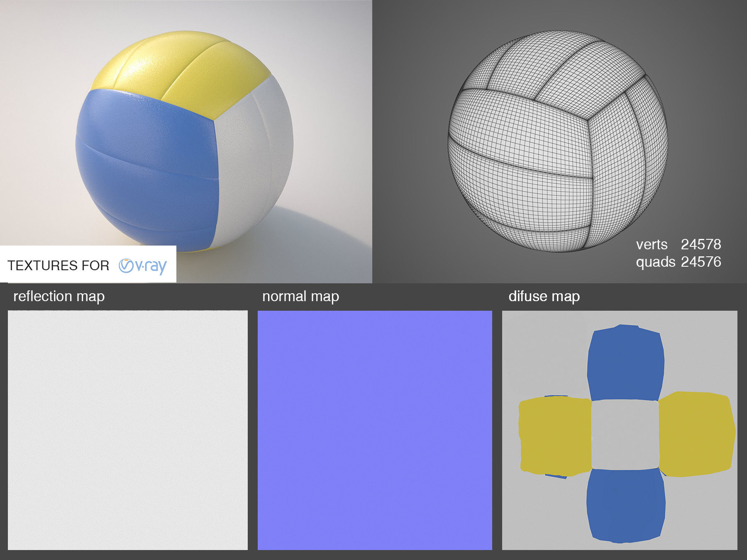This screenshot has height=560, width=747.
Task: Click the 'quads 24576' text
Action: point(679,262)
